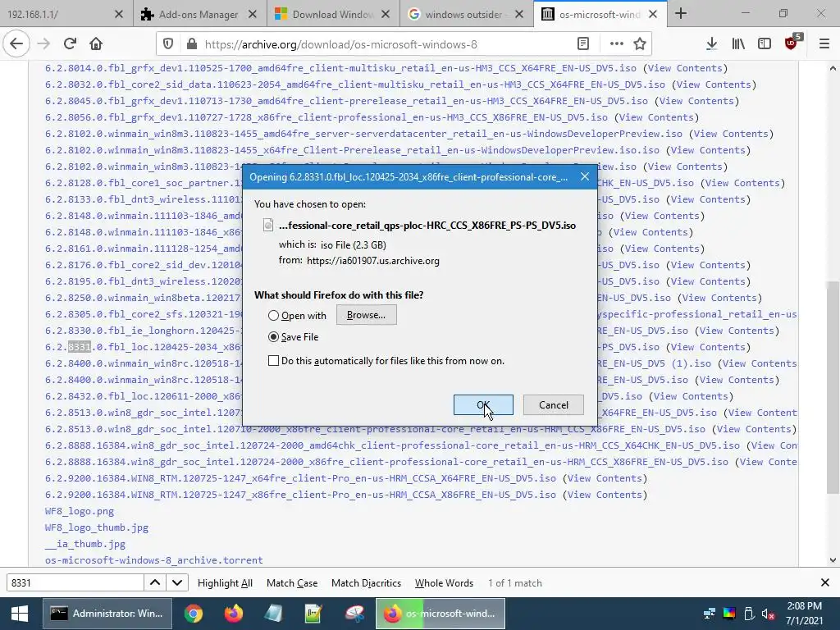Viewport: 840px width, 630px height.
Task: Focus the find bar search field
Action: (75, 582)
